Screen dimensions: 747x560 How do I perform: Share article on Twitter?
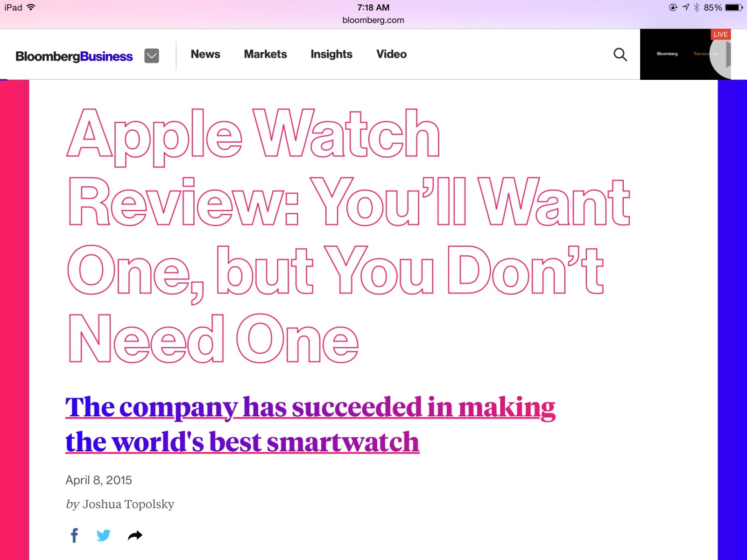[103, 535]
